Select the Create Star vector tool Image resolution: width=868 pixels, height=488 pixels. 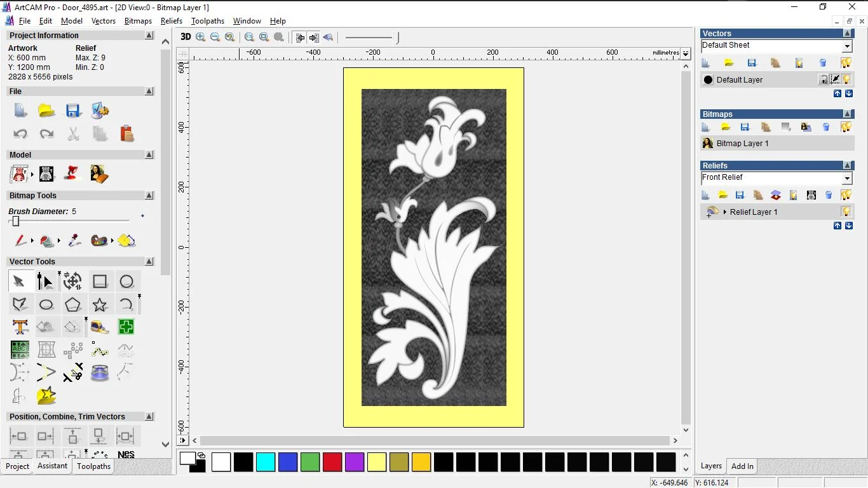pos(100,305)
